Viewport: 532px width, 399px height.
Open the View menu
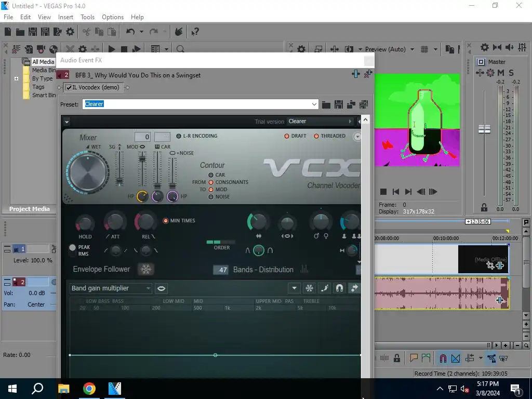[44, 17]
